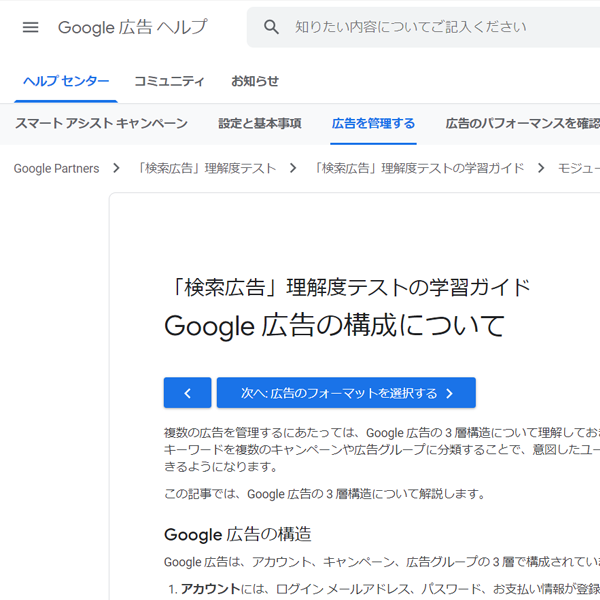Click the paragraph この記事では、Google 広告の 3 層構造

(324, 494)
